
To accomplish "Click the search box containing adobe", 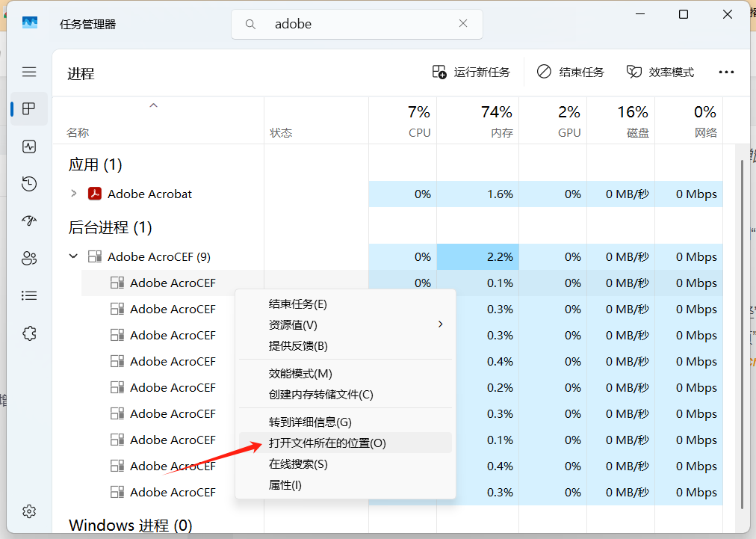I will 357,24.
